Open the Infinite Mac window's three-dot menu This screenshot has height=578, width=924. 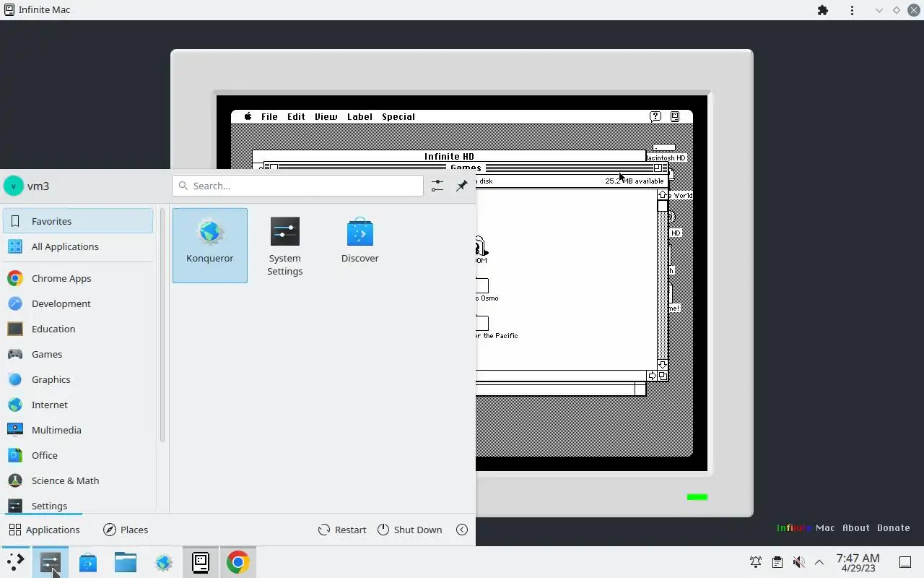853,10
